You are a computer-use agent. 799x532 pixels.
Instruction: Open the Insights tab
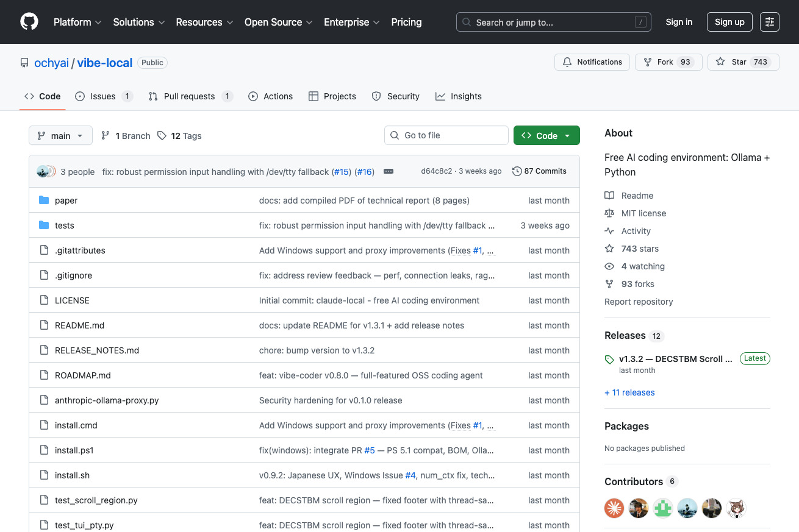459,96
